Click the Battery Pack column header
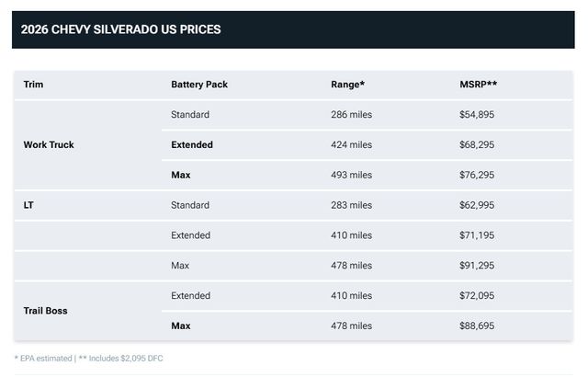 point(199,85)
